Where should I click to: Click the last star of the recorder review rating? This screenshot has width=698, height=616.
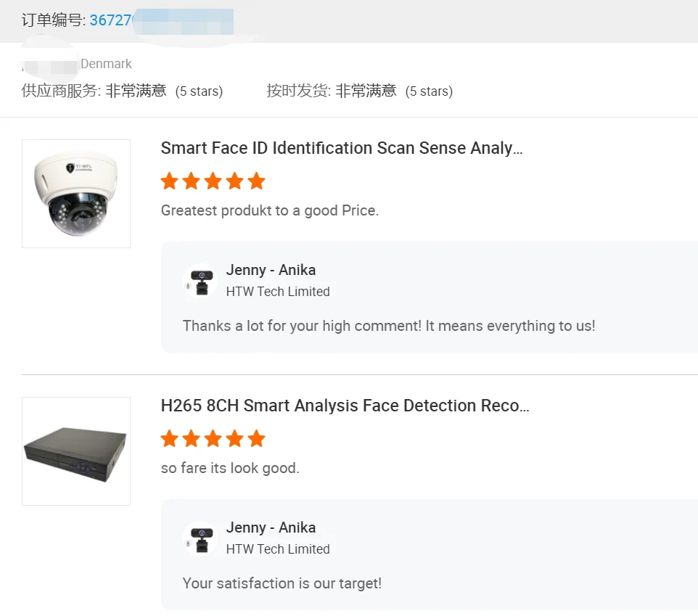point(256,438)
